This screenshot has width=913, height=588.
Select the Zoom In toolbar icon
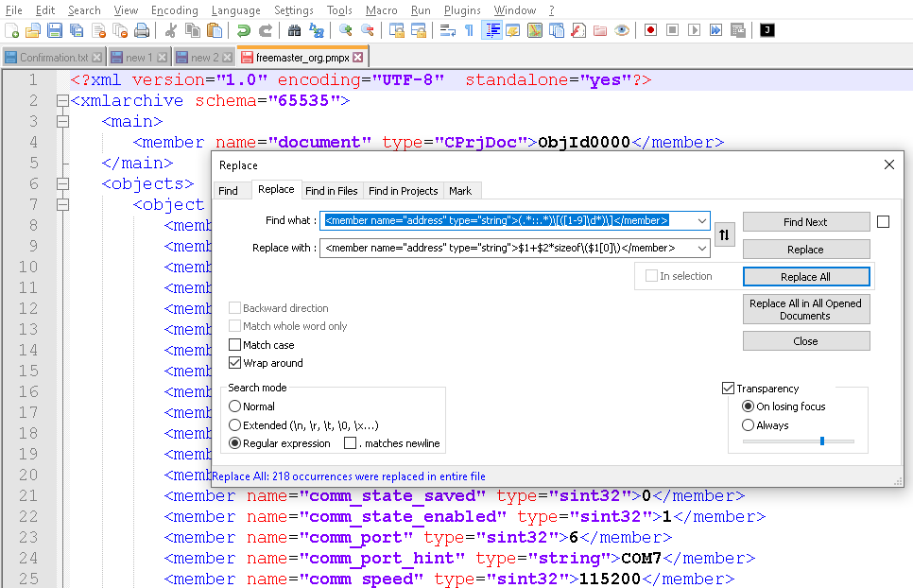coord(344,29)
